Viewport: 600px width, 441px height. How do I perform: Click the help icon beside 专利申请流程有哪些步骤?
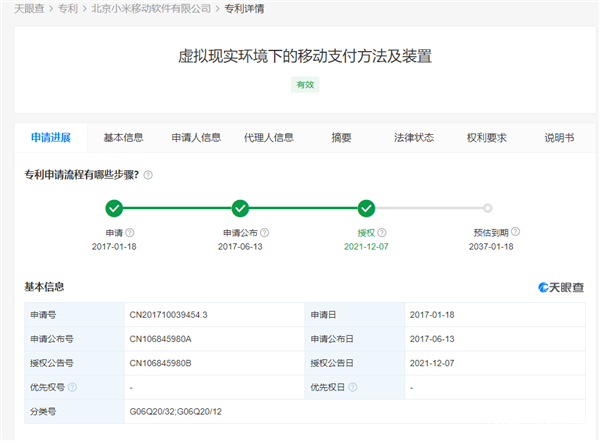pos(148,175)
